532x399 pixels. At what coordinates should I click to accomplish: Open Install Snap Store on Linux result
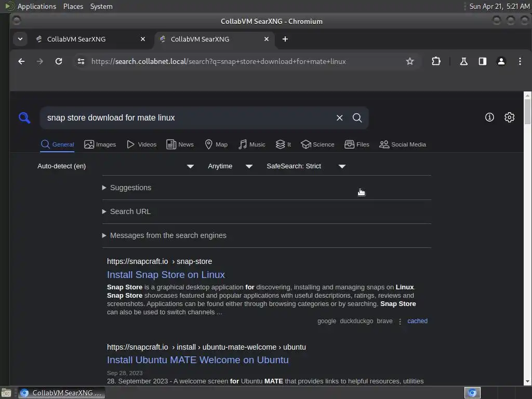click(166, 274)
